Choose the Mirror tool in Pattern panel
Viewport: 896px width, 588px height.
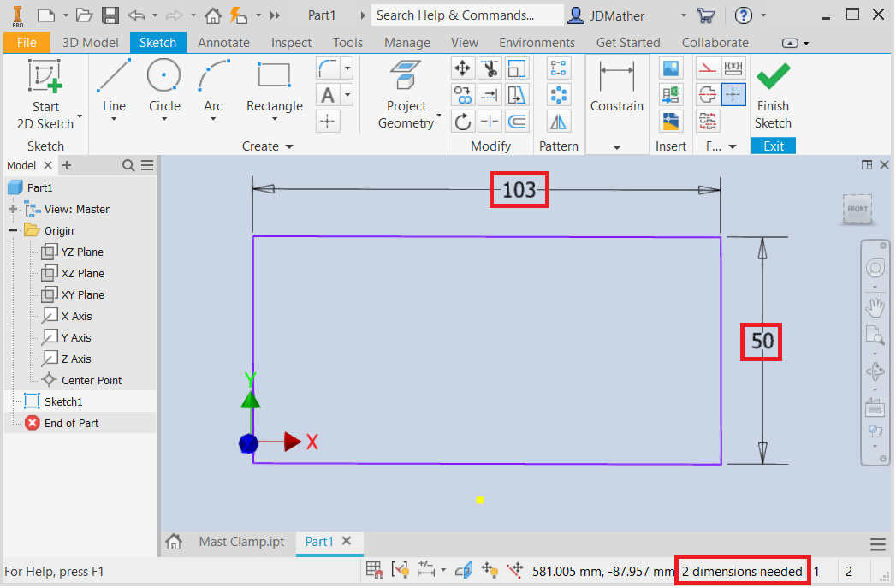tap(558, 122)
